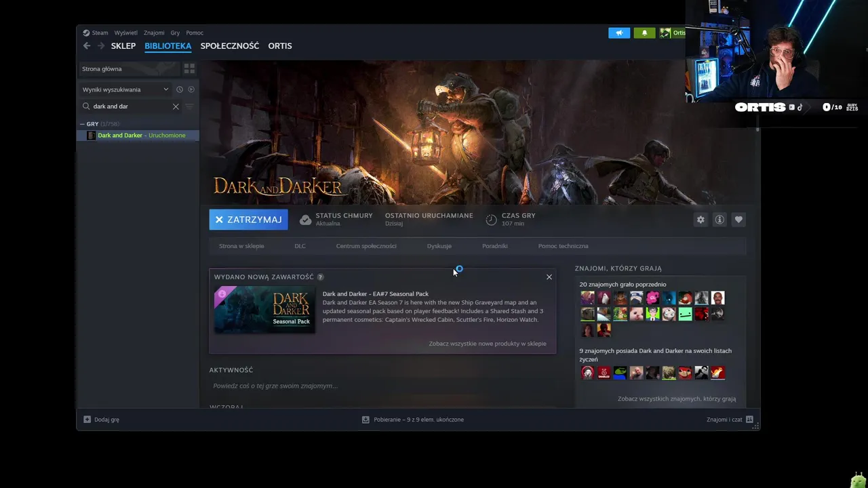Switch to the SPOŁECZNOŚĆ tab
Screen dimensions: 868x488
(x=230, y=46)
